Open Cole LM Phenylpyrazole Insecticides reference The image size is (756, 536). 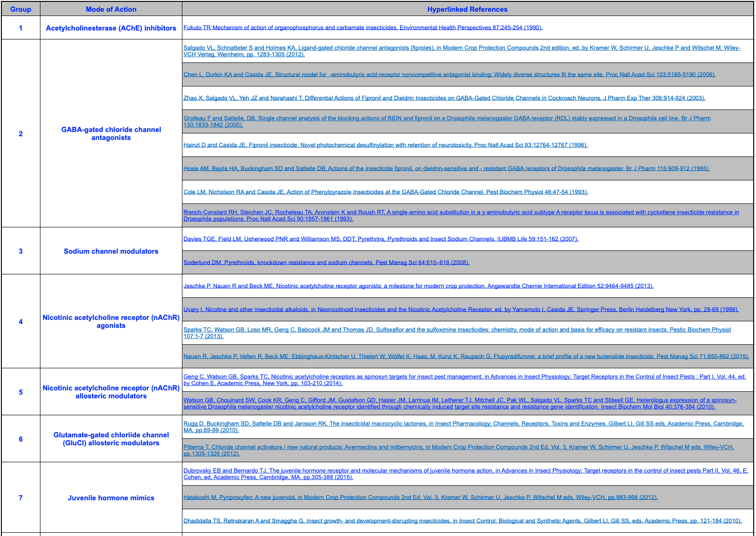click(x=386, y=192)
